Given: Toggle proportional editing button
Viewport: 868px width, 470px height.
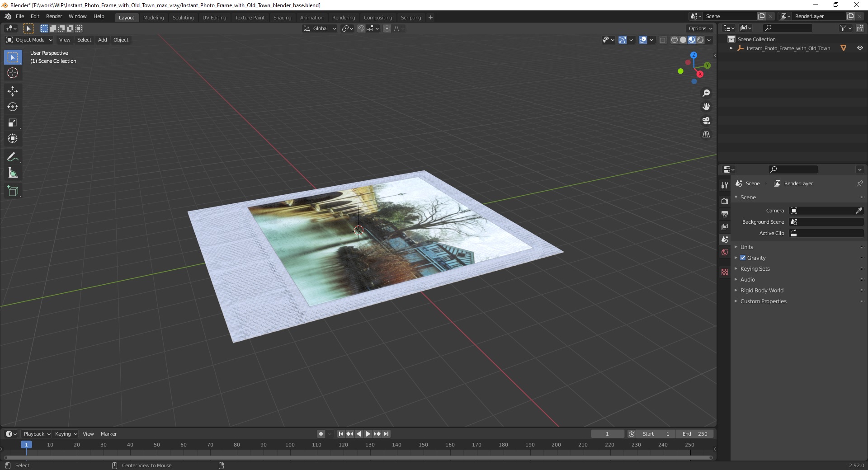Looking at the screenshot, I should pos(387,28).
